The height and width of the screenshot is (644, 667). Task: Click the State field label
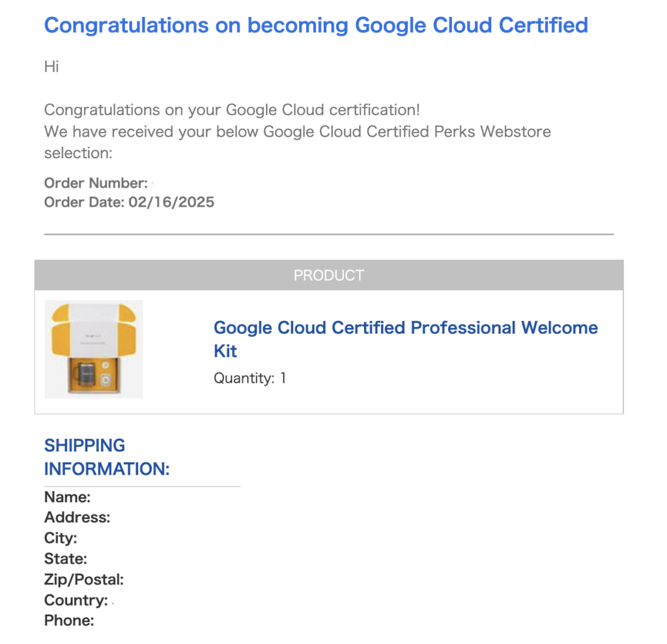[66, 559]
